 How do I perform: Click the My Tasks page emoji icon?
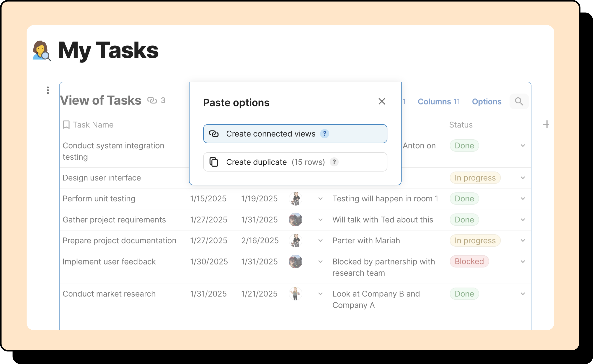(x=41, y=51)
